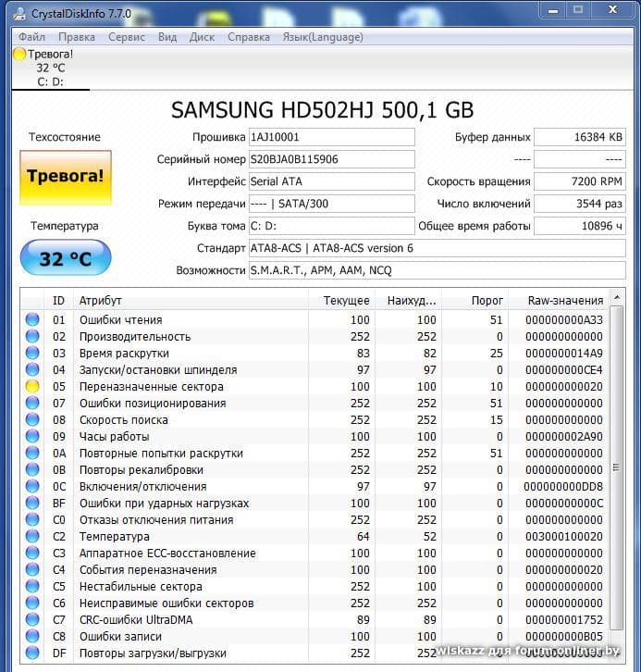The height and width of the screenshot is (672, 641).
Task: Click the Текущее column header
Action: [x=341, y=301]
